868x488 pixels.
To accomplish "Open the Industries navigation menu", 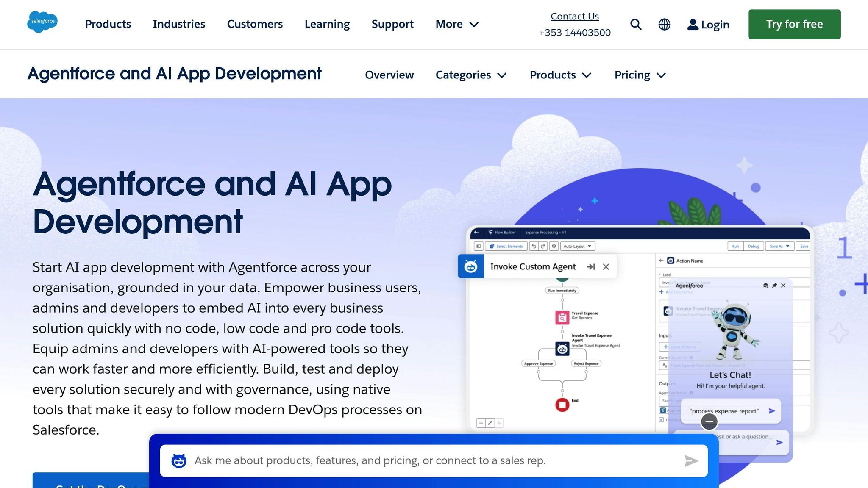I will [x=179, y=24].
